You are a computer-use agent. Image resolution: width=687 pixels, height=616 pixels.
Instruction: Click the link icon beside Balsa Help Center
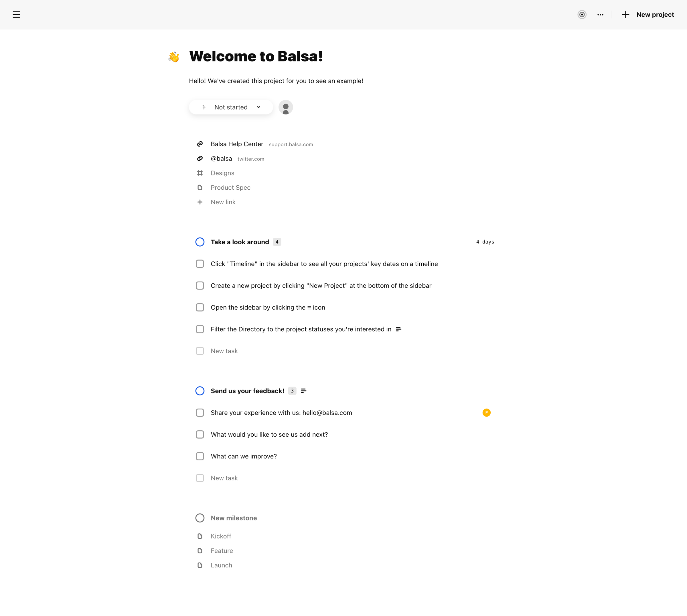[x=200, y=144]
